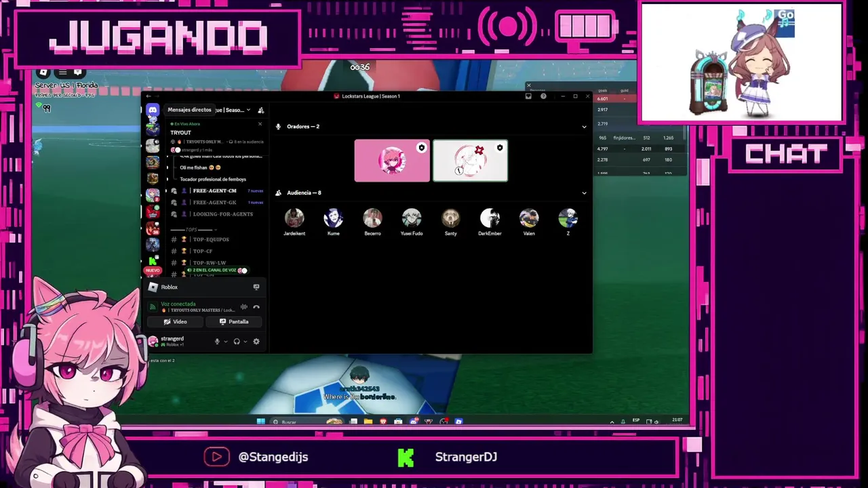868x488 pixels.
Task: Toggle noise suppression waveform icon
Action: [244, 307]
